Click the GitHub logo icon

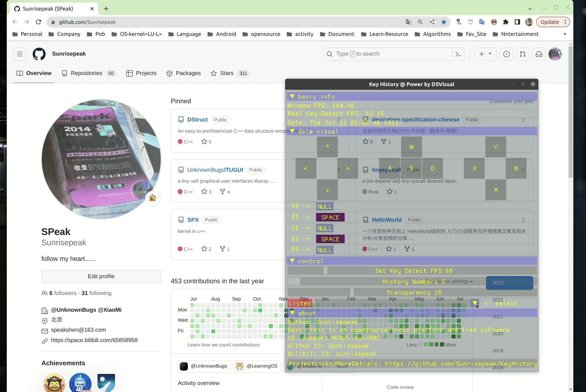[39, 54]
